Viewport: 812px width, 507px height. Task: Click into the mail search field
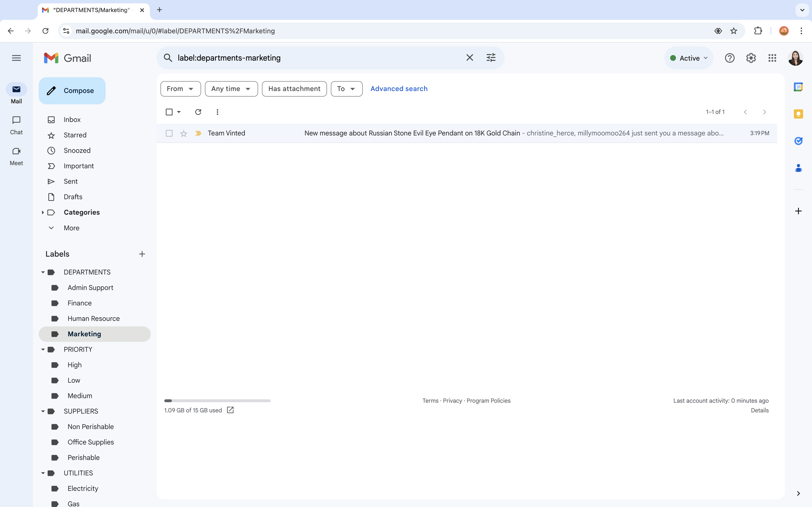pos(315,58)
